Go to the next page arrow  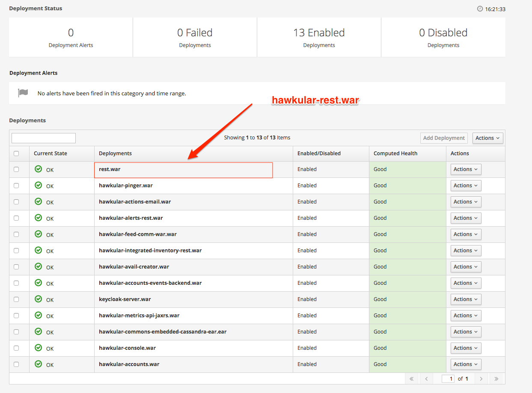[481, 378]
